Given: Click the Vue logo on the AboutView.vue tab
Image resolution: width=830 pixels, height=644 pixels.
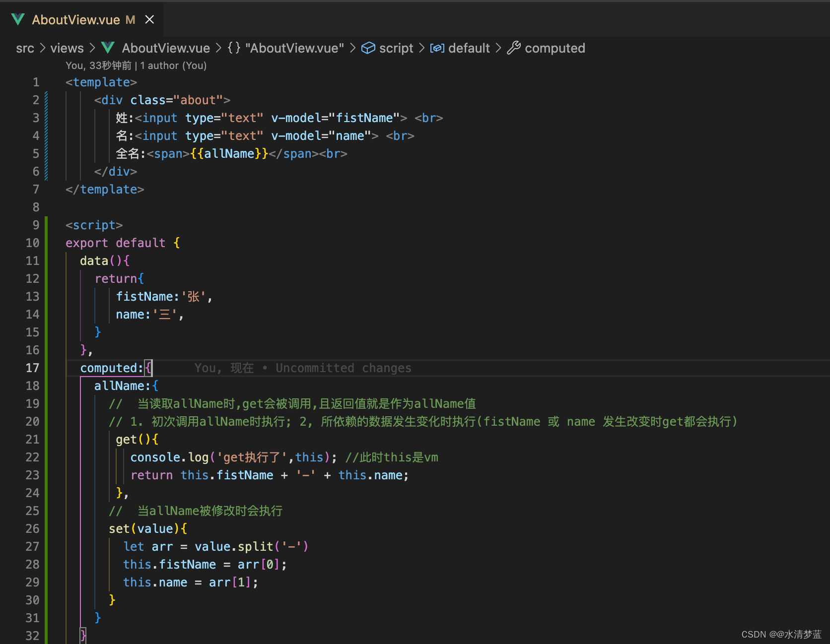Looking at the screenshot, I should pyautogui.click(x=18, y=19).
